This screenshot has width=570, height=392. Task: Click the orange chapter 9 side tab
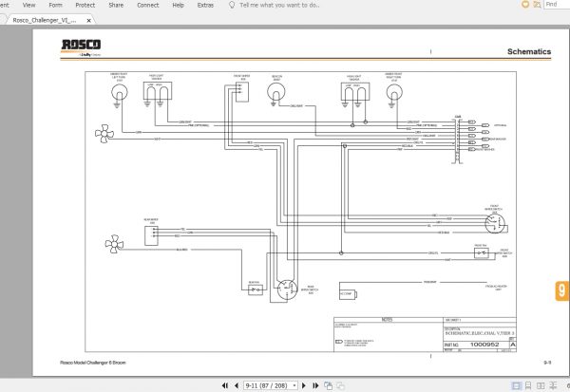tap(562, 291)
